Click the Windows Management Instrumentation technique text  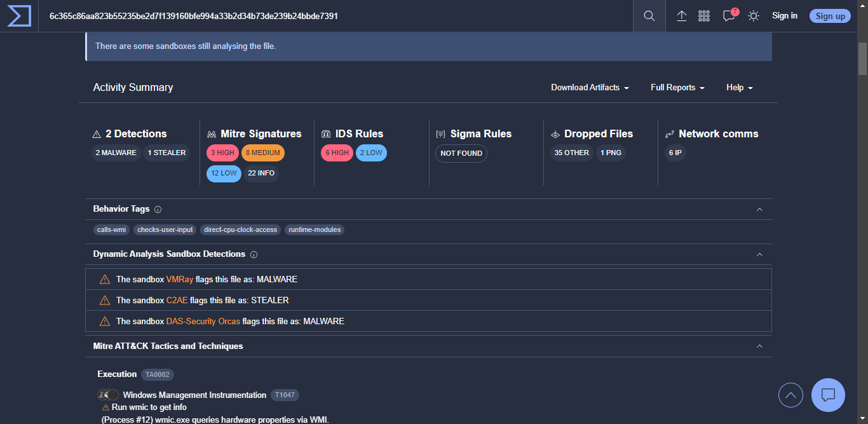tap(194, 395)
